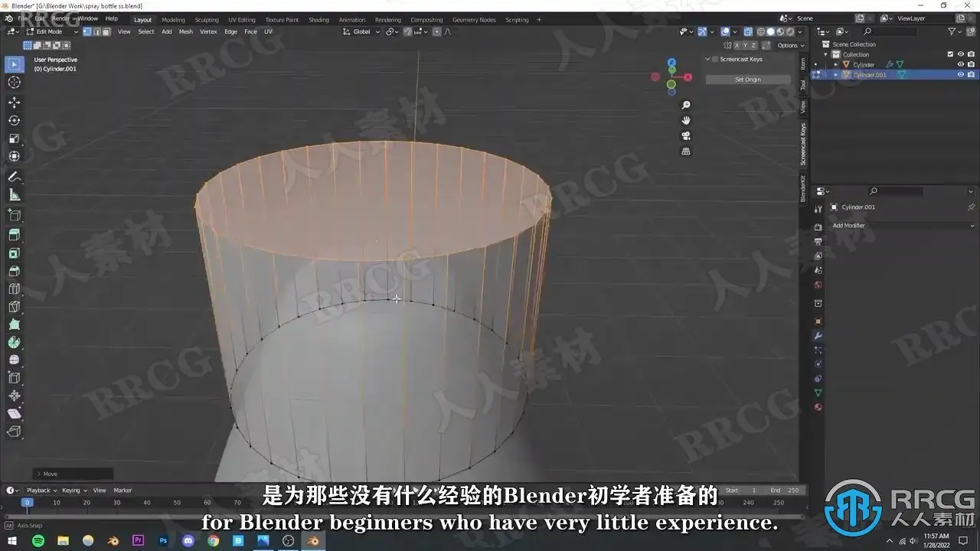Click the pan hand gizmo in viewport
This screenshot has height=551, width=980.
[x=686, y=120]
